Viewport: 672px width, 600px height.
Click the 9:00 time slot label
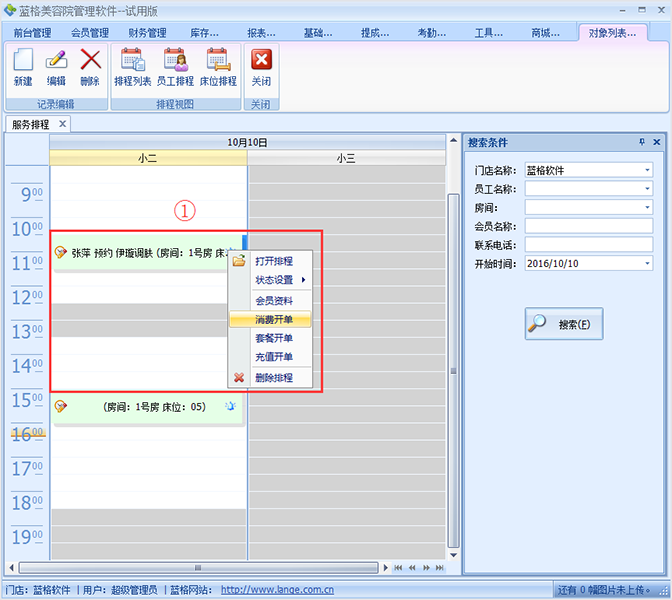pos(32,194)
